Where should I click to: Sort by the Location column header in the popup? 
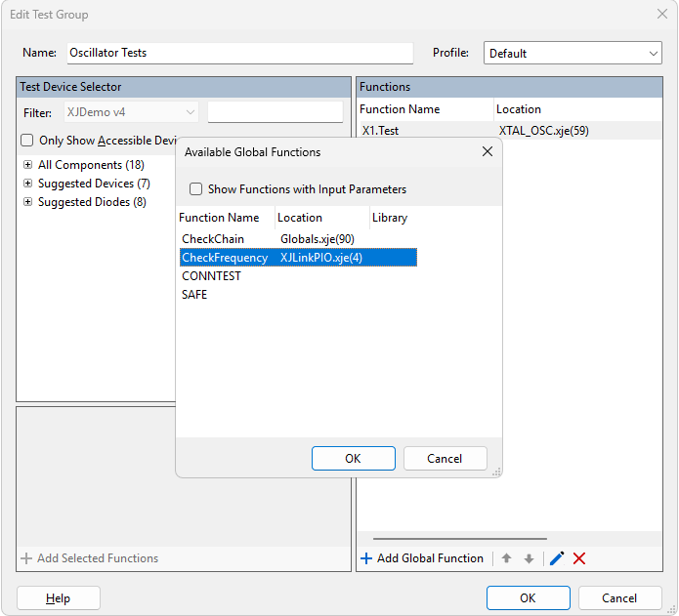click(300, 218)
